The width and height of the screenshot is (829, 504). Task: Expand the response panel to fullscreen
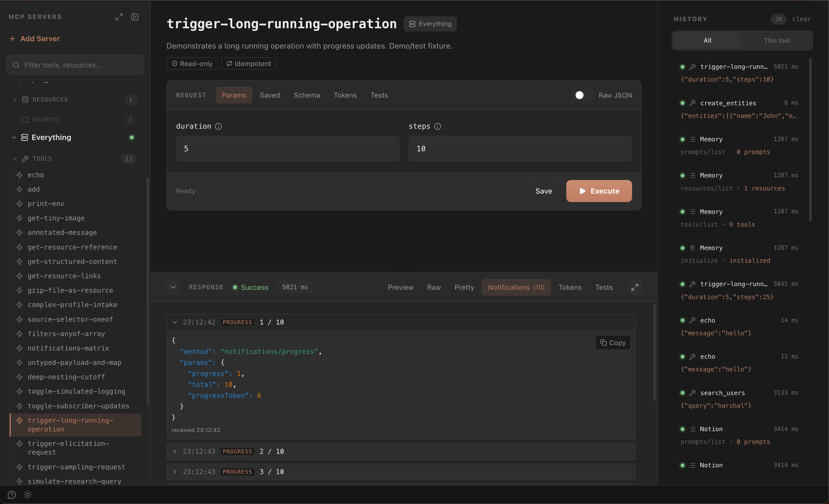[x=635, y=287]
